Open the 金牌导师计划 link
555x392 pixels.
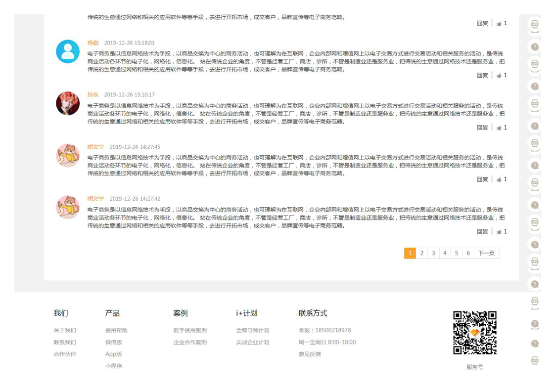tap(252, 330)
